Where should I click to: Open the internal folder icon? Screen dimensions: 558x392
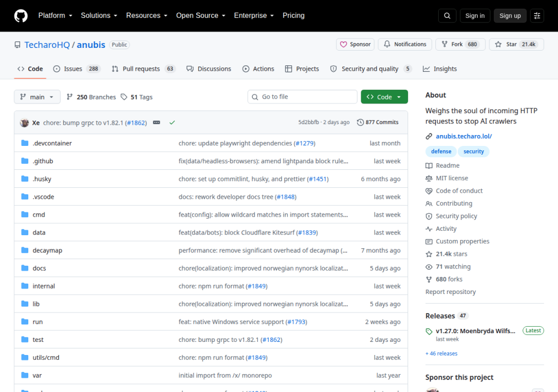click(25, 286)
